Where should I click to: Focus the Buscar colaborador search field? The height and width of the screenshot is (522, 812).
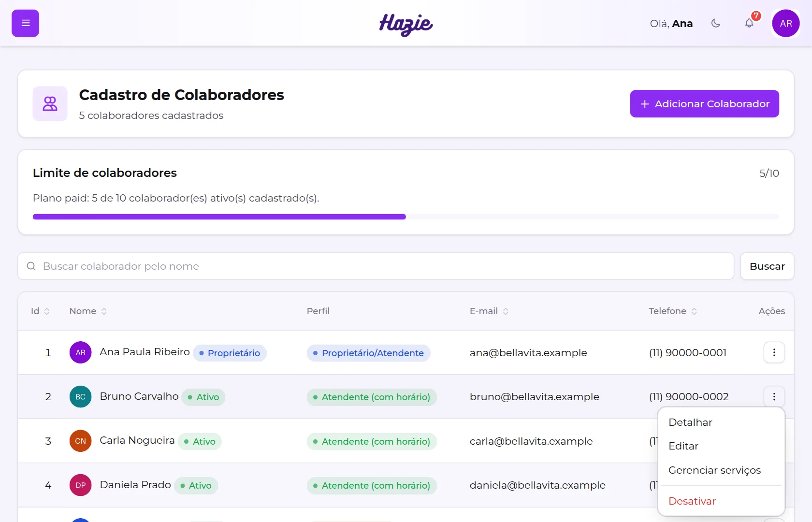pyautogui.click(x=376, y=266)
